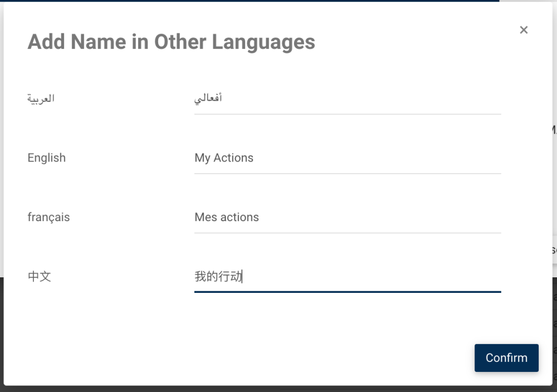Image resolution: width=557 pixels, height=392 pixels.
Task: Click the word 'actions' in French field
Action: point(240,217)
